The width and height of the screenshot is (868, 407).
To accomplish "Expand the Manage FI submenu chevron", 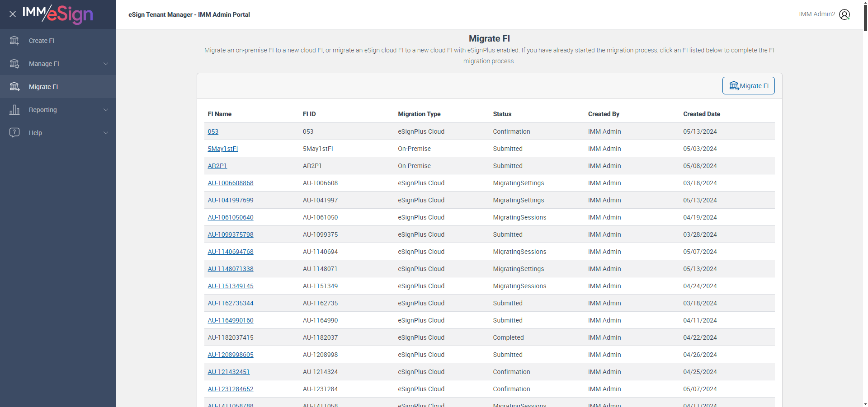I will click(x=106, y=64).
